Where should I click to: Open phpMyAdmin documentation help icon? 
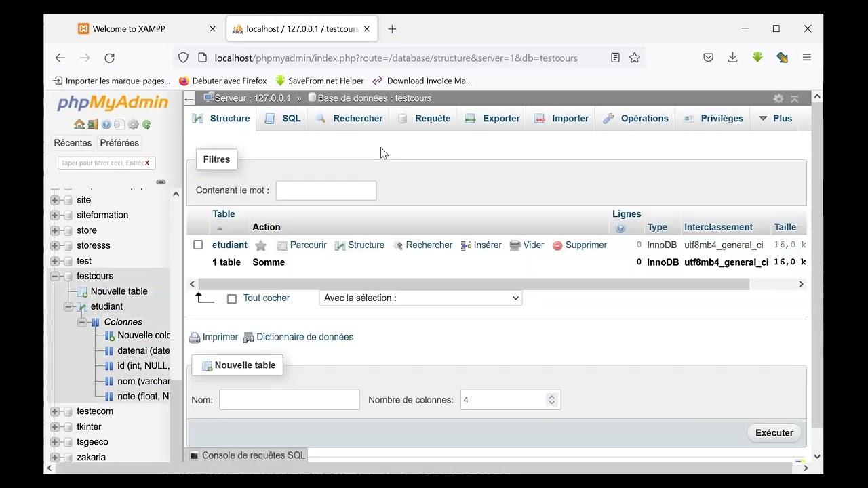(x=106, y=125)
